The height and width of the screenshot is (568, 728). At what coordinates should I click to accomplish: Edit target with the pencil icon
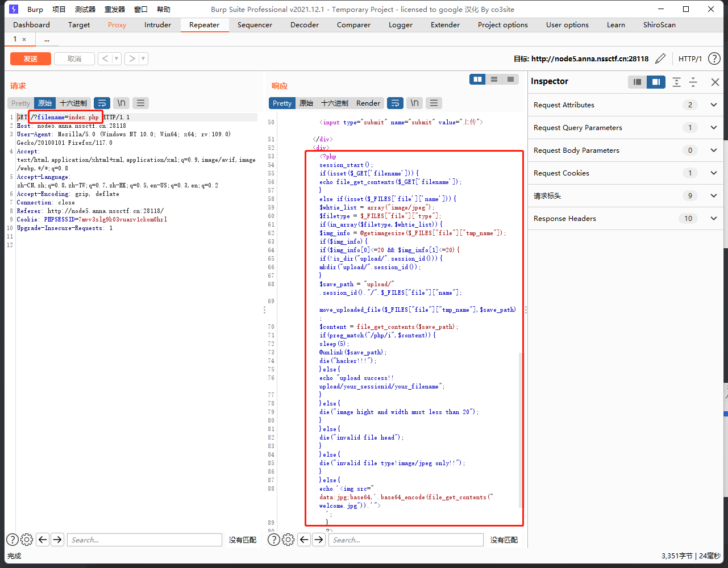click(660, 59)
